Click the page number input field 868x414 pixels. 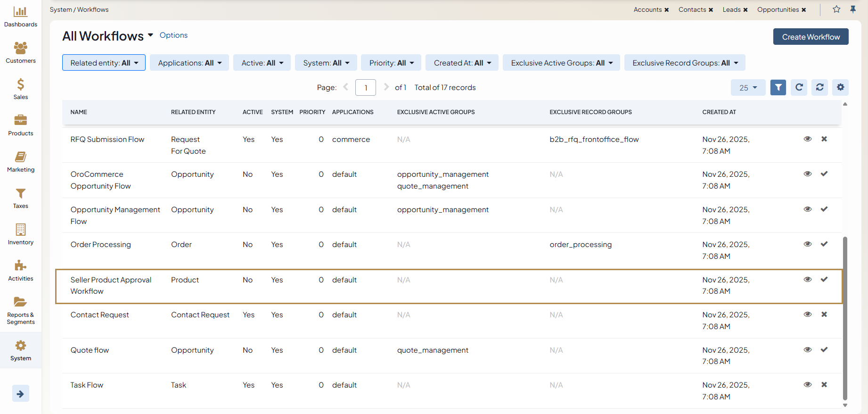(x=365, y=88)
